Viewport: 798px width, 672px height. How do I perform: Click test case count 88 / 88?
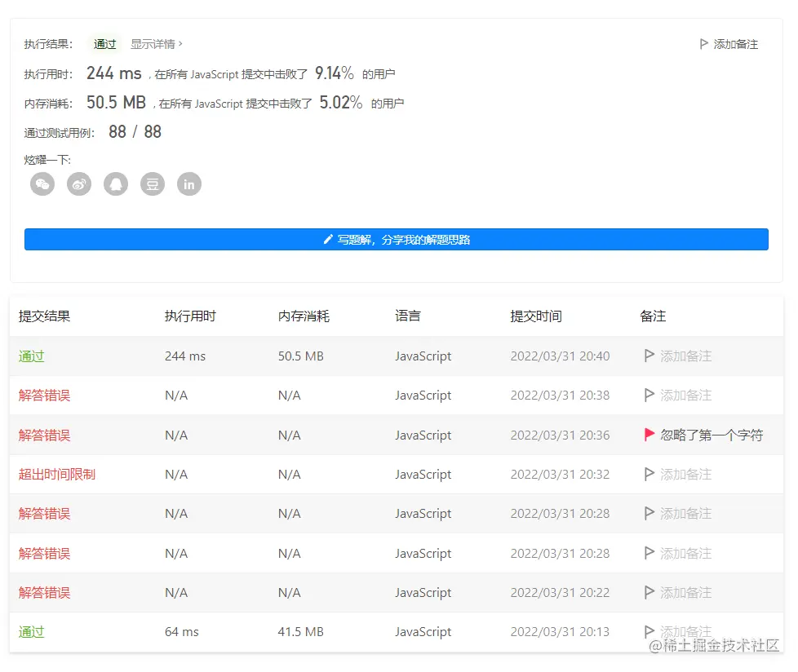tap(135, 132)
